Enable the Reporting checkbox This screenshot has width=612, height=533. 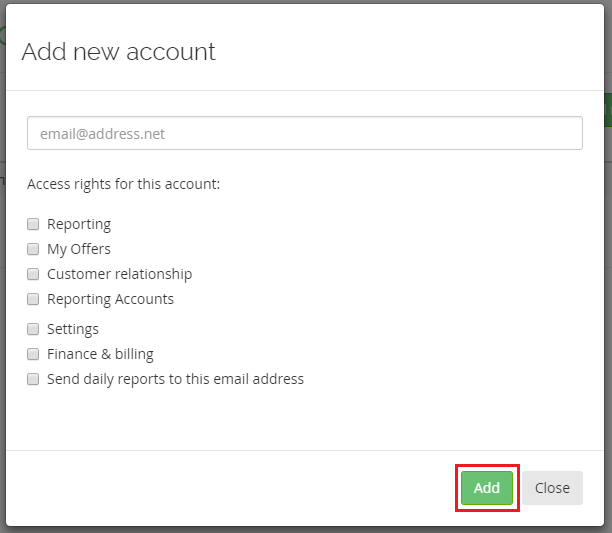click(33, 224)
